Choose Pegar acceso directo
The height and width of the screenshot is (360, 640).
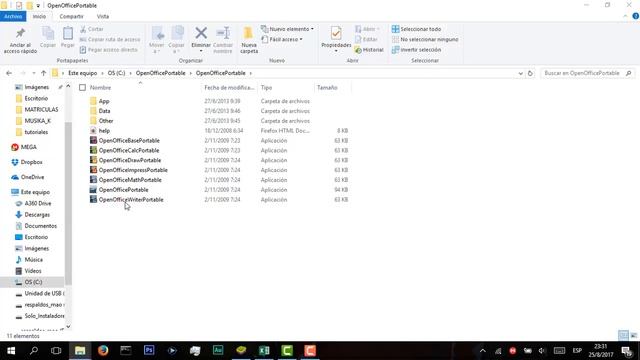(x=109, y=50)
